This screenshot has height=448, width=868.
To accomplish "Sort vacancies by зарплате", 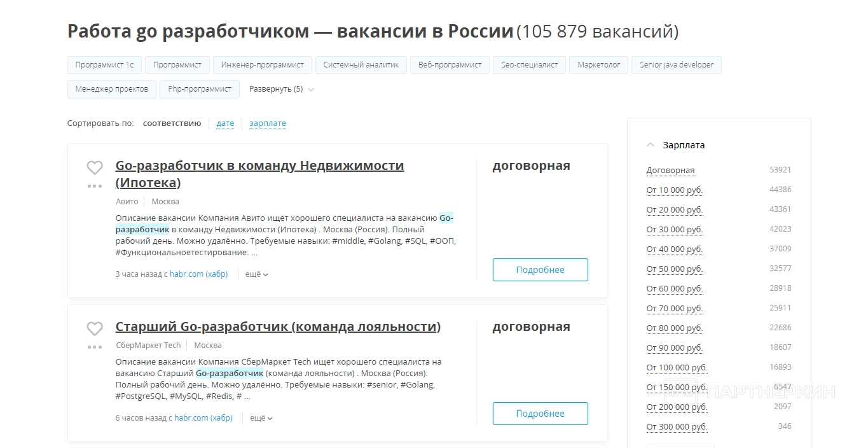I will click(267, 123).
